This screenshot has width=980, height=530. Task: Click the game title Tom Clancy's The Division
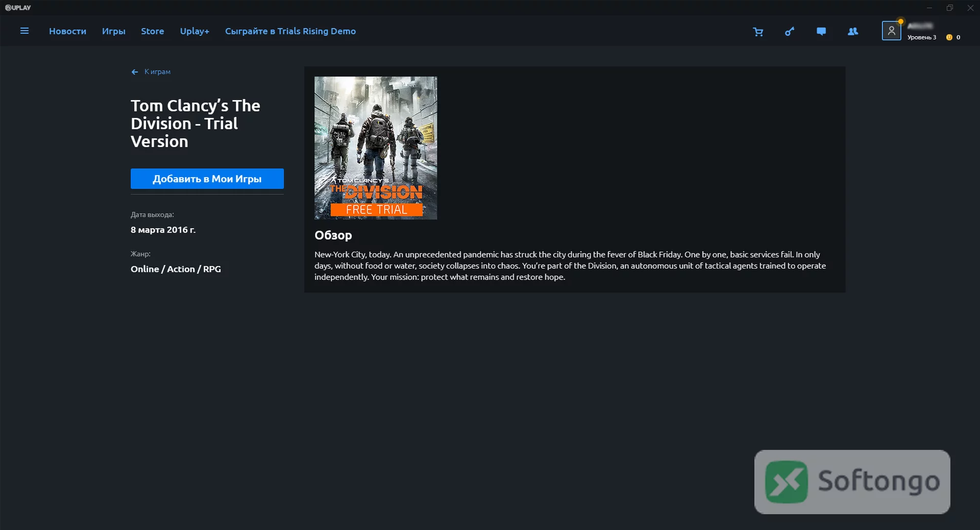point(195,123)
